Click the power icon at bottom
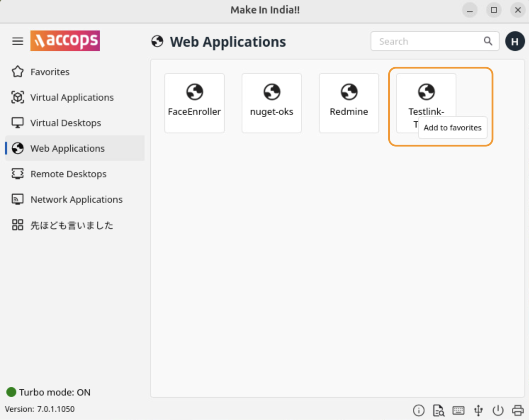Image resolution: width=529 pixels, height=420 pixels. tap(498, 410)
